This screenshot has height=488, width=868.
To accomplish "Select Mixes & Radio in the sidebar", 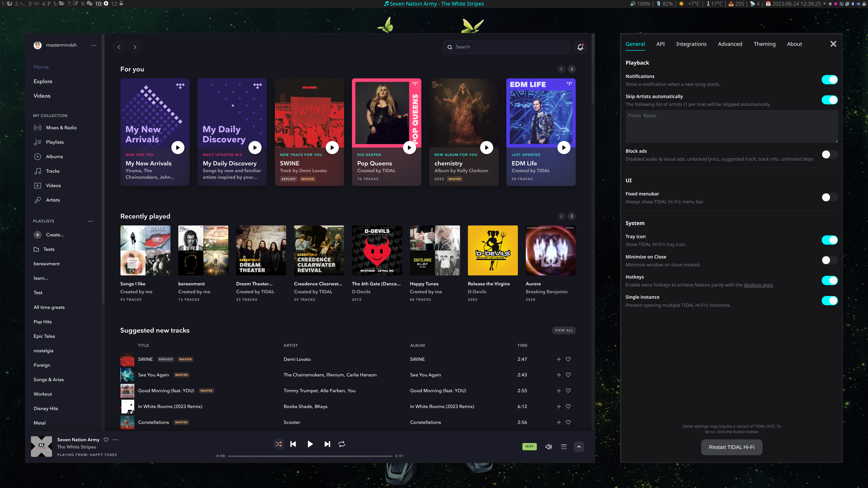I will 61,128.
